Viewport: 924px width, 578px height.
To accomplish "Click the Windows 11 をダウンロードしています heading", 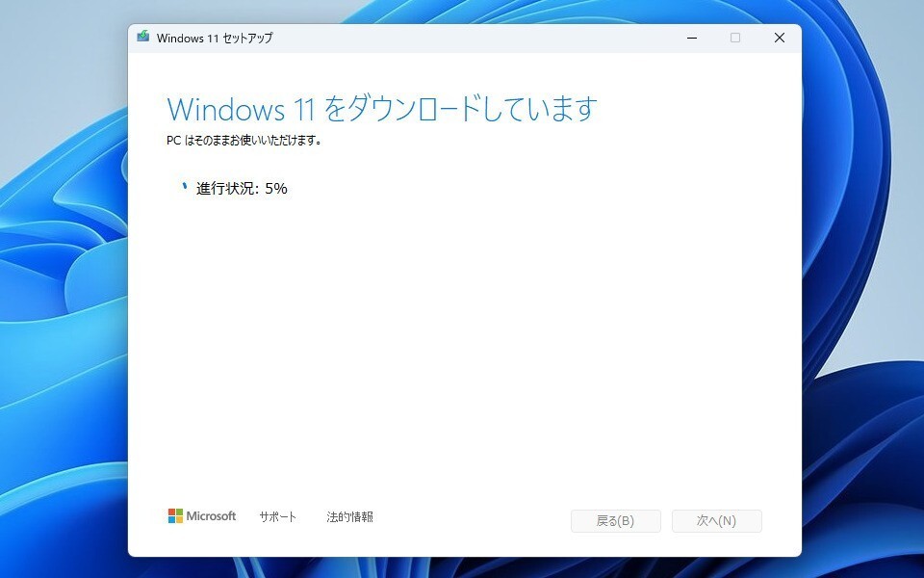I will pos(382,109).
